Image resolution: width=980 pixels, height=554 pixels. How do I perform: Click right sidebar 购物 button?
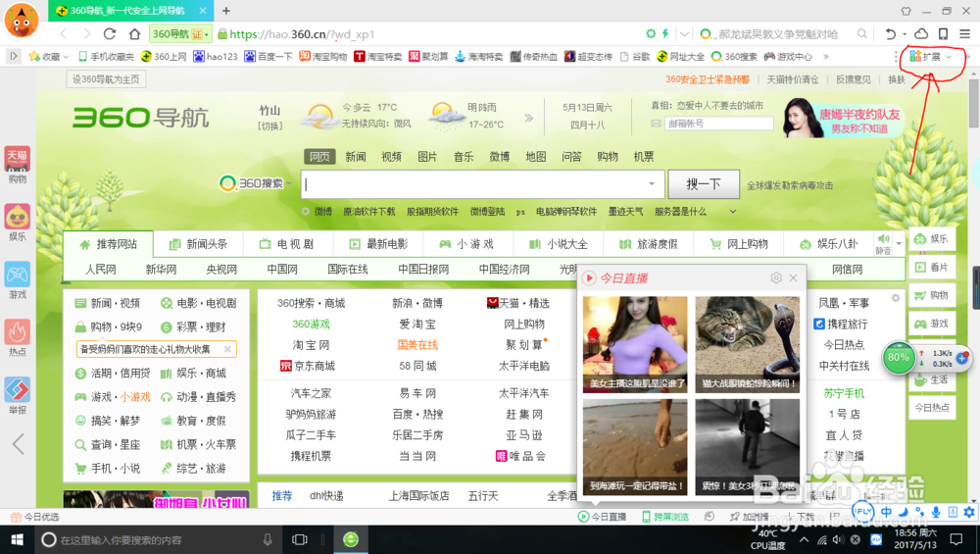click(932, 295)
